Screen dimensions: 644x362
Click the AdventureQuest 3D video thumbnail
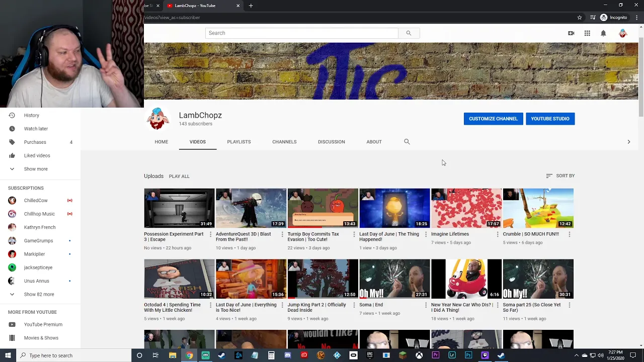pos(251,208)
